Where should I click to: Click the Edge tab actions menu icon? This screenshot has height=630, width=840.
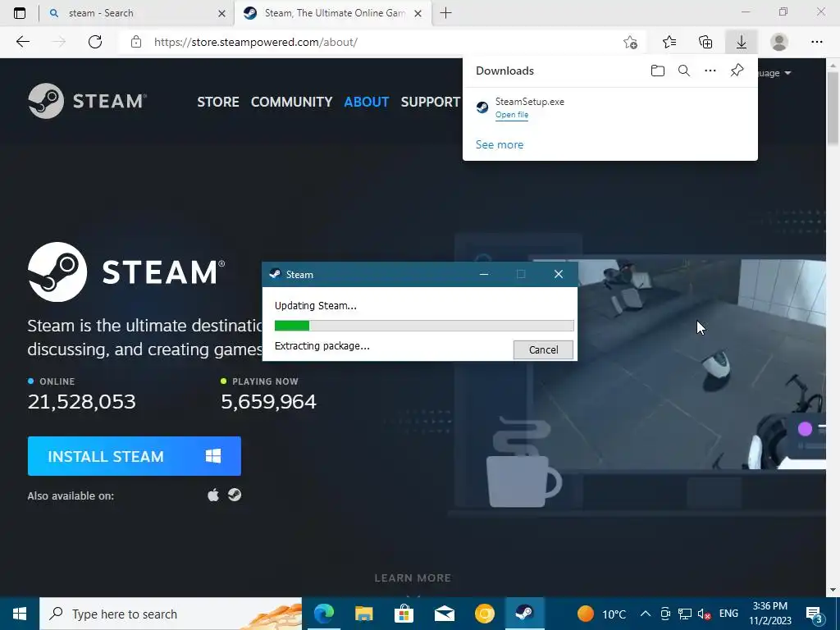(x=20, y=13)
